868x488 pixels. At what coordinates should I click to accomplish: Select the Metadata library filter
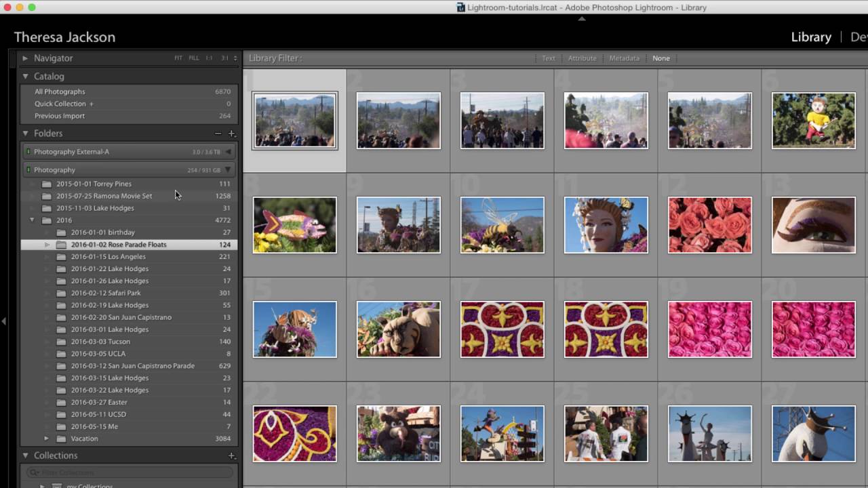(625, 58)
